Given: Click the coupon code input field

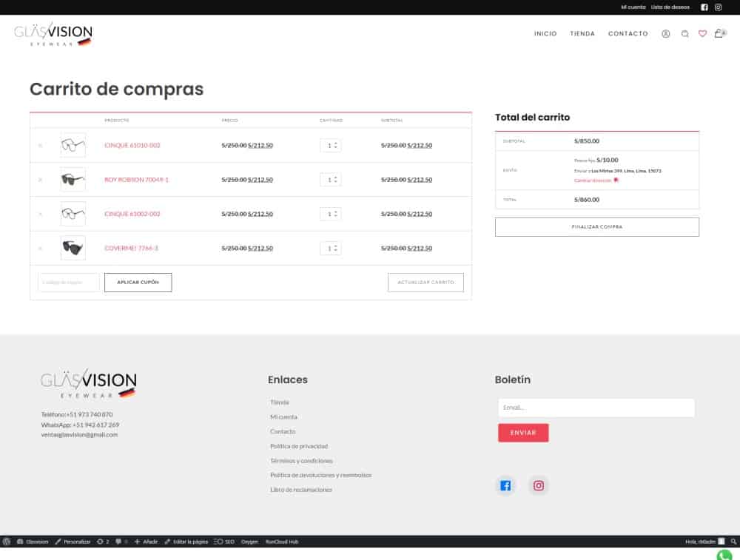Looking at the screenshot, I should click(68, 283).
